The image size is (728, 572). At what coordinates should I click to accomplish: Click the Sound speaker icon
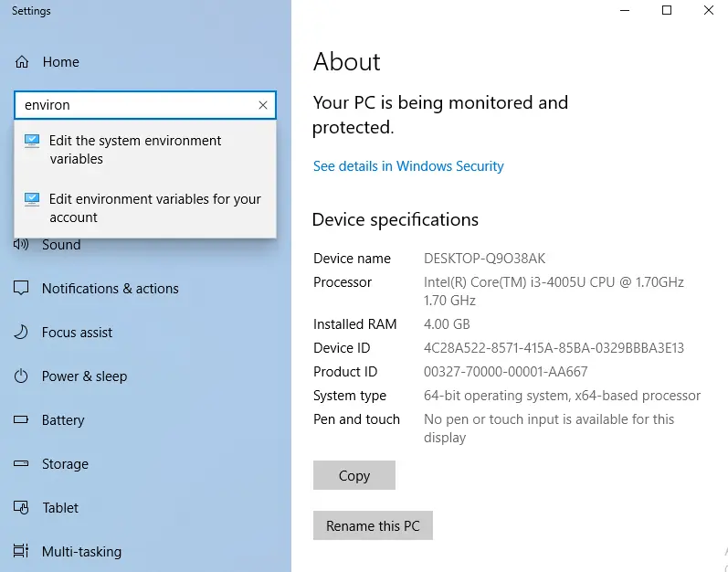click(21, 244)
